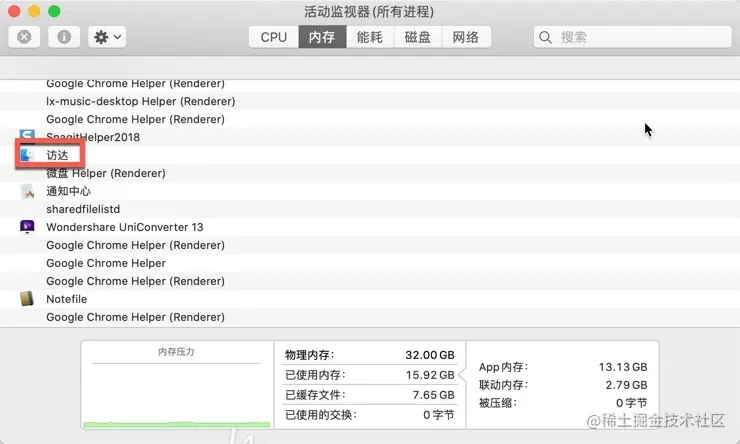740x444 pixels.
Task: Click the 内存压力 memory pressure graph
Action: [x=177, y=385]
